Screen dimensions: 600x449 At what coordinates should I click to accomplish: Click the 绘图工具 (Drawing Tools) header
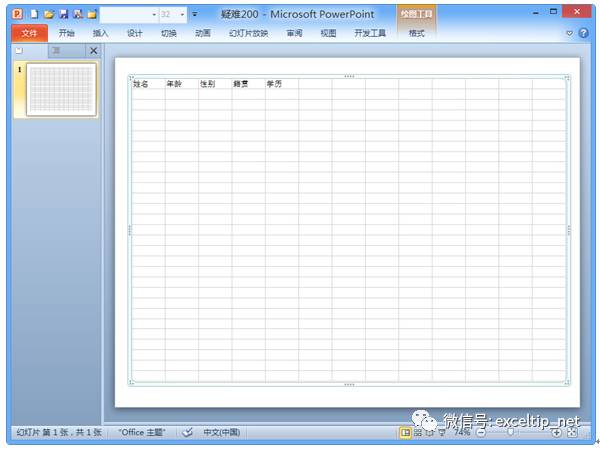pos(416,15)
